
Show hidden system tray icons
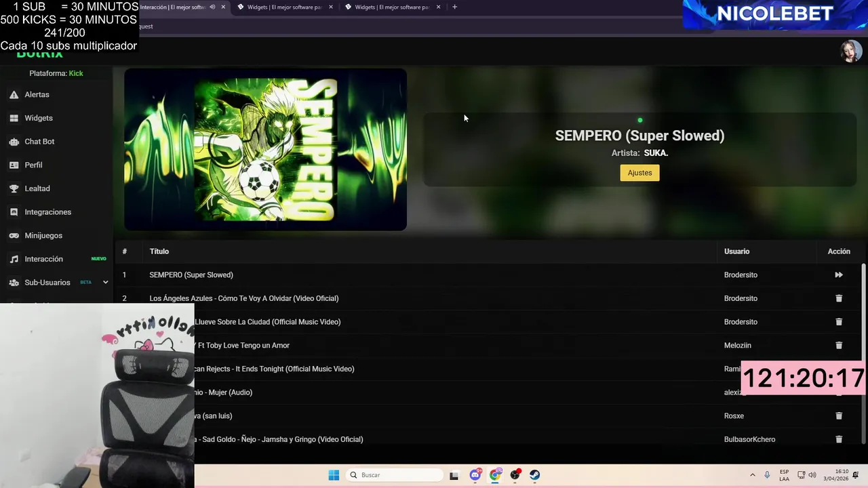752,475
